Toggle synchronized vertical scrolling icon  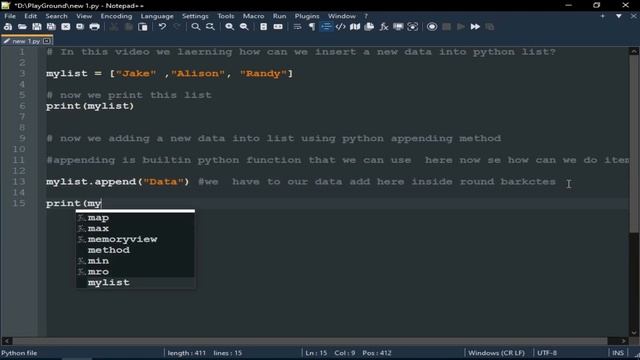[264, 27]
